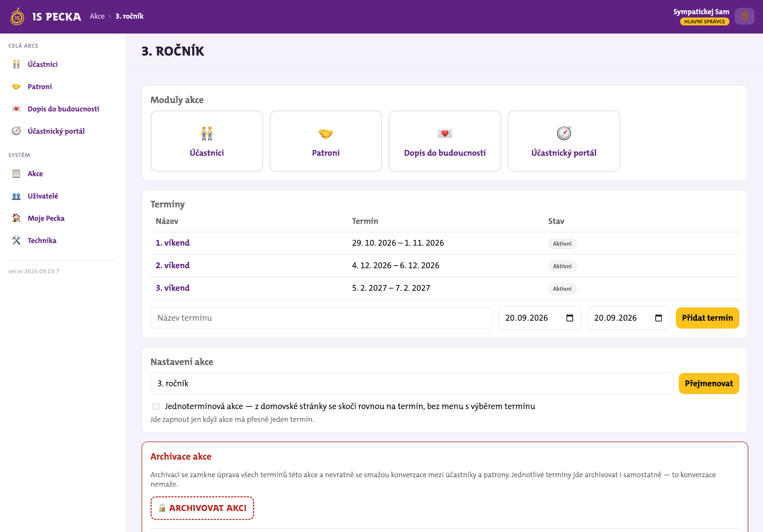
Task: Open Účastníci in the sidebar menu
Action: coord(42,64)
